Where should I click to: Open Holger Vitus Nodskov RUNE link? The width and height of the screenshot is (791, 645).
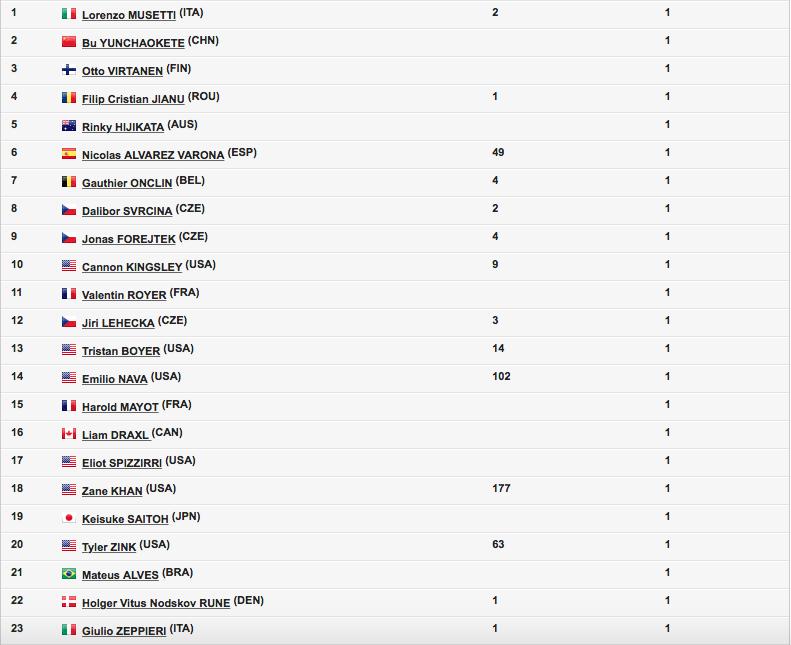pyautogui.click(x=156, y=603)
